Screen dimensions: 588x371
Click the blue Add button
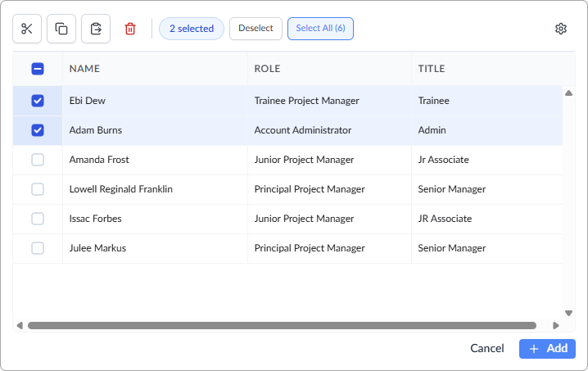pyautogui.click(x=548, y=349)
